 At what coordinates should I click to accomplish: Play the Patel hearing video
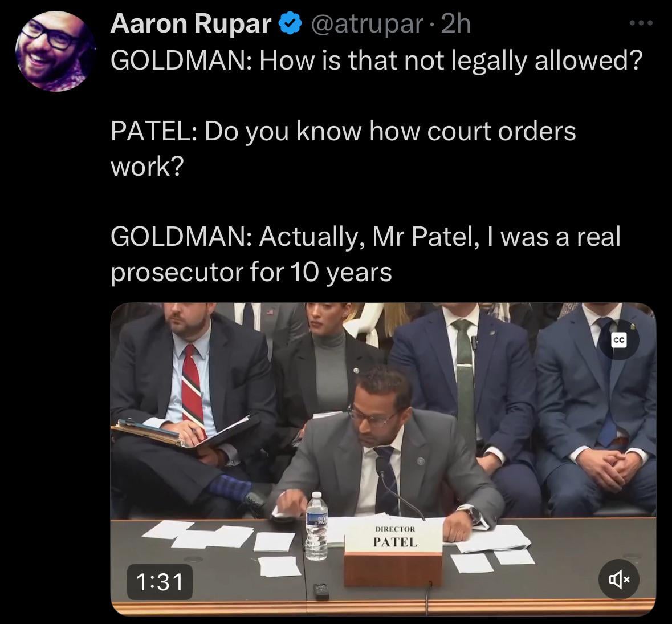pos(383,459)
